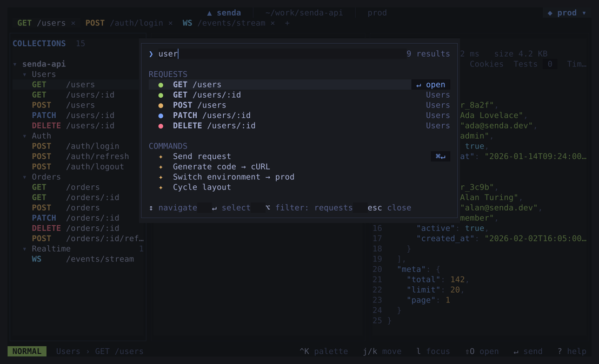The height and width of the screenshot is (364, 599).
Task: Click the star icon beside Cycle layout
Action: [161, 187]
